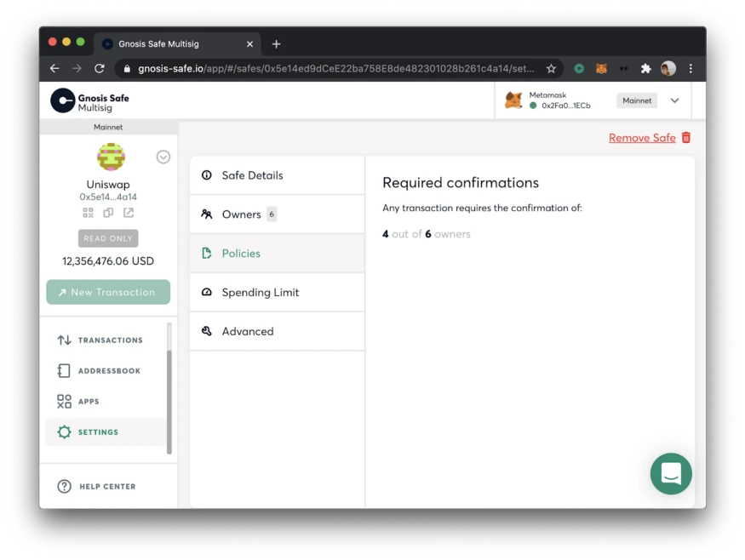Open the Owners settings tab
745x560 pixels.
(277, 214)
